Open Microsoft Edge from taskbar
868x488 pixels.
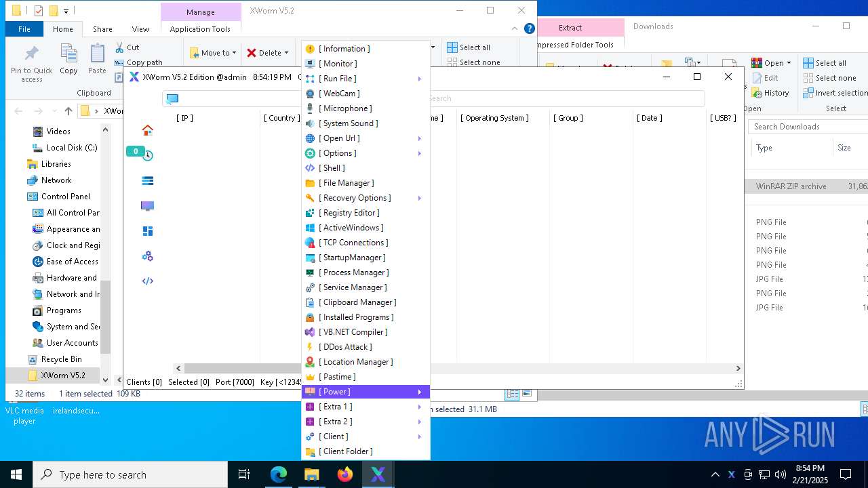click(279, 474)
